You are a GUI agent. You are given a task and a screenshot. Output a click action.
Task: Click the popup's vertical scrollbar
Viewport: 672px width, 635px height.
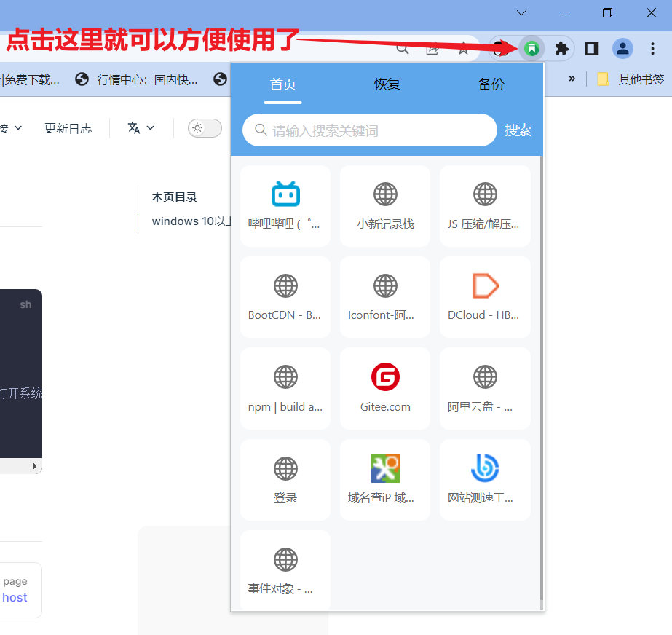point(541,379)
